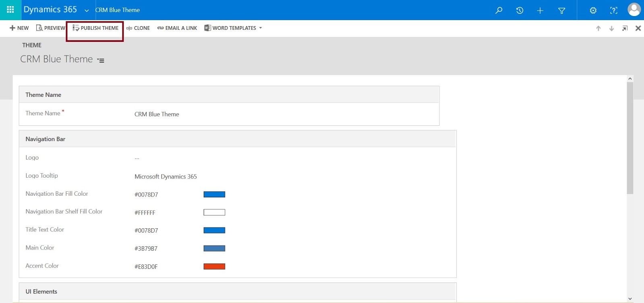Click the Dynamics 365 home label
This screenshot has height=303, width=644.
click(50, 10)
